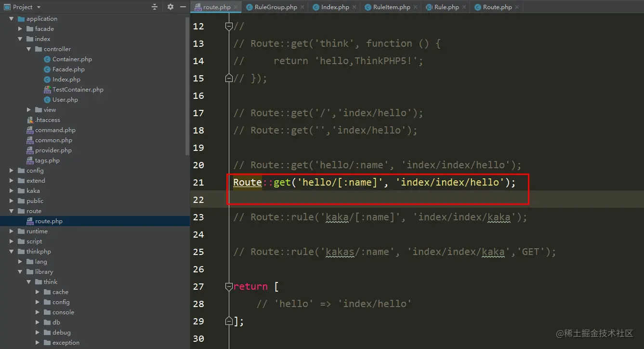
Task: Hide the Project tool window
Action: coord(183,7)
